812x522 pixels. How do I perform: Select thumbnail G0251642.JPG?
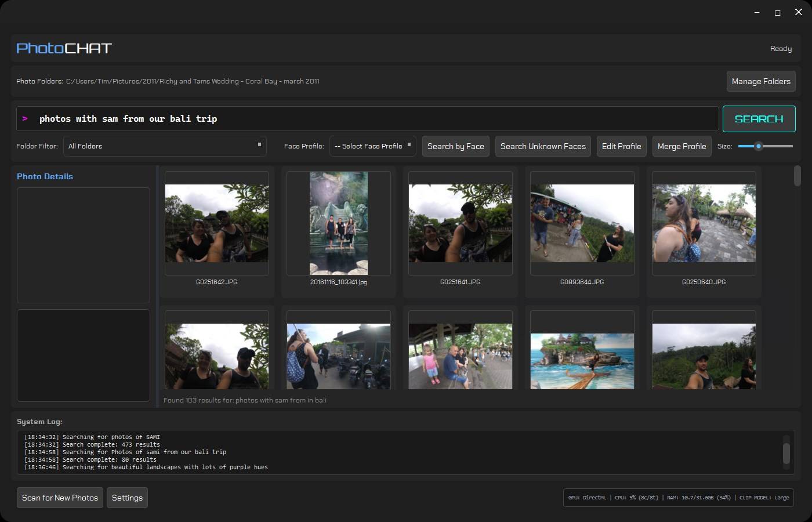coord(216,223)
